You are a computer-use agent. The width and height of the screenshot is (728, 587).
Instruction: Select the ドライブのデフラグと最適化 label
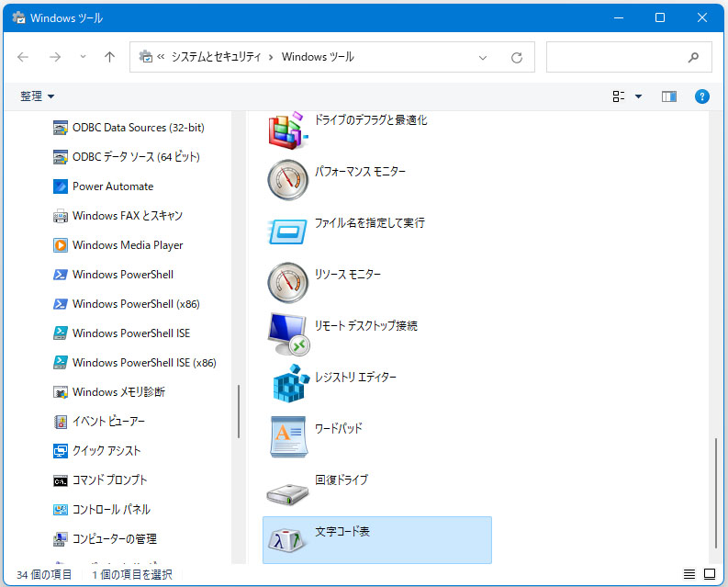(x=371, y=120)
